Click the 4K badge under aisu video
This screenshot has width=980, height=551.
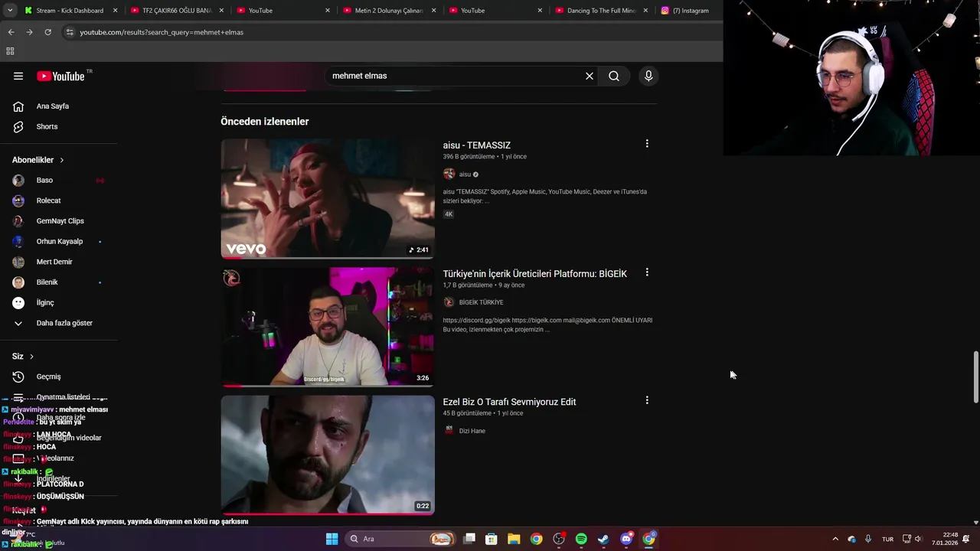coord(449,214)
